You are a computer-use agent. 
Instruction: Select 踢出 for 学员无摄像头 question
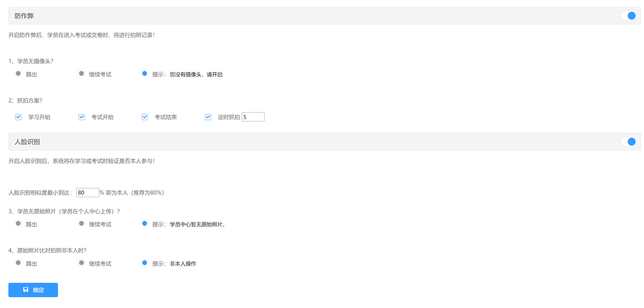[18, 74]
